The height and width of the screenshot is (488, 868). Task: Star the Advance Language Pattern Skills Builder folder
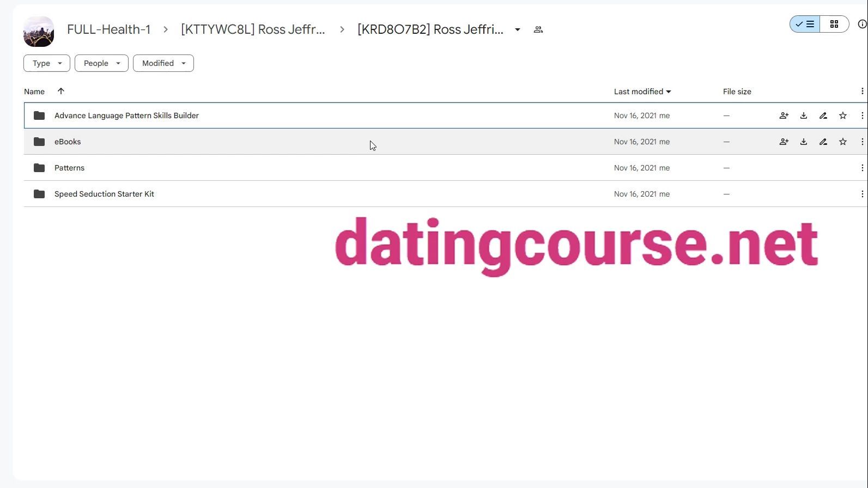(x=843, y=115)
